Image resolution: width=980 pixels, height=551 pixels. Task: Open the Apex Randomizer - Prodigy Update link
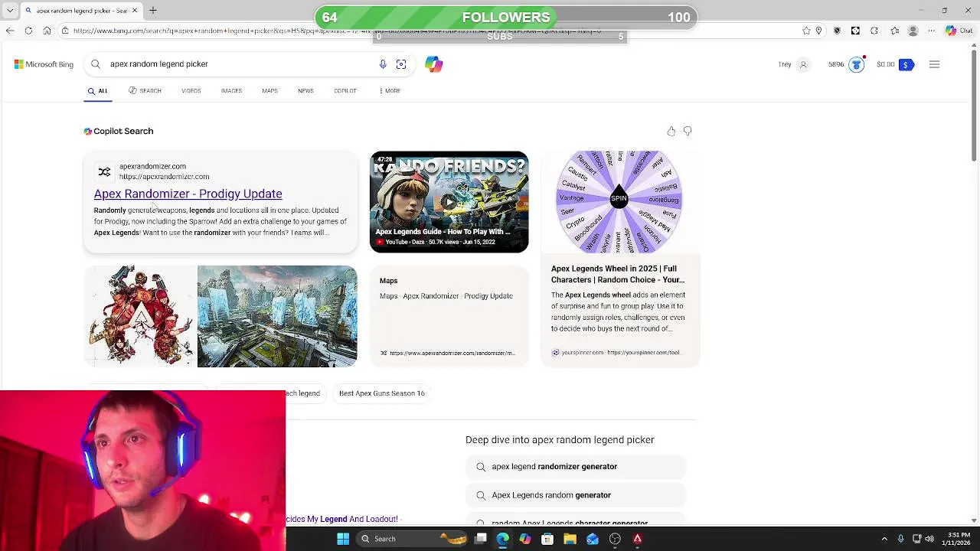(x=188, y=194)
